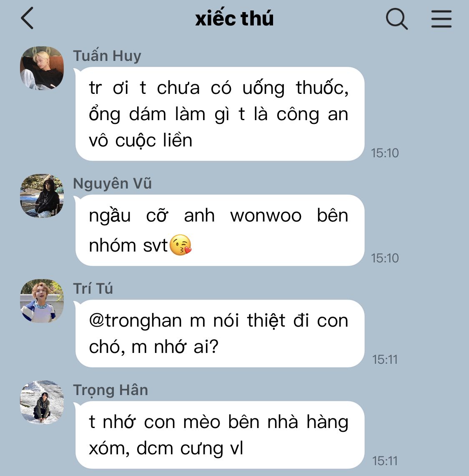Image resolution: width=469 pixels, height=476 pixels.
Task: Select the message mentioning wonwoo
Action: [x=220, y=230]
